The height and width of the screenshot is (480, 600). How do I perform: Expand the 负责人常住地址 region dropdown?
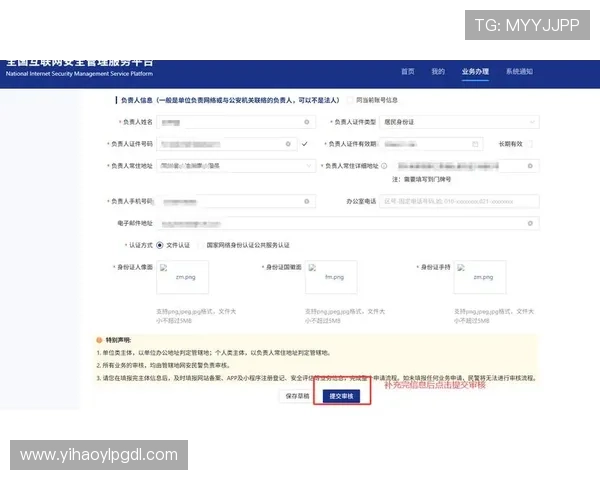tap(236, 166)
